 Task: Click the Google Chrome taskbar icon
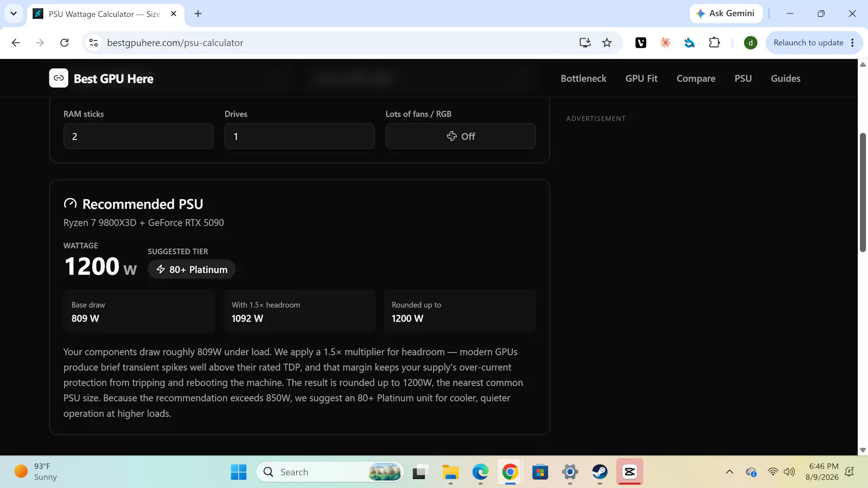point(510,472)
